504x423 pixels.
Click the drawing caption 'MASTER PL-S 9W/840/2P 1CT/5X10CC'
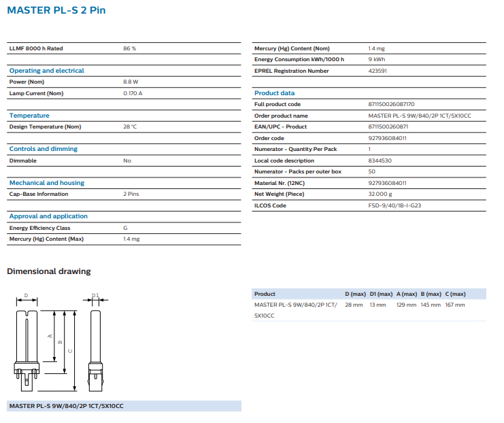click(66, 406)
